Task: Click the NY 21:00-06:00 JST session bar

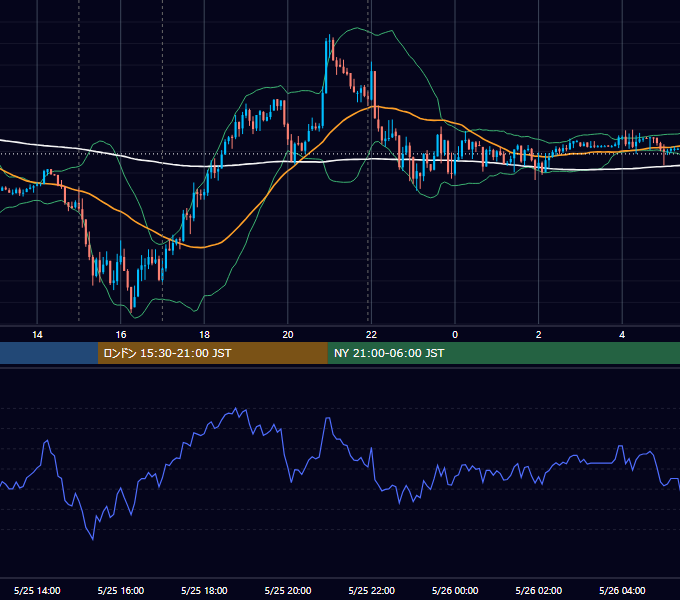Action: [x=503, y=353]
